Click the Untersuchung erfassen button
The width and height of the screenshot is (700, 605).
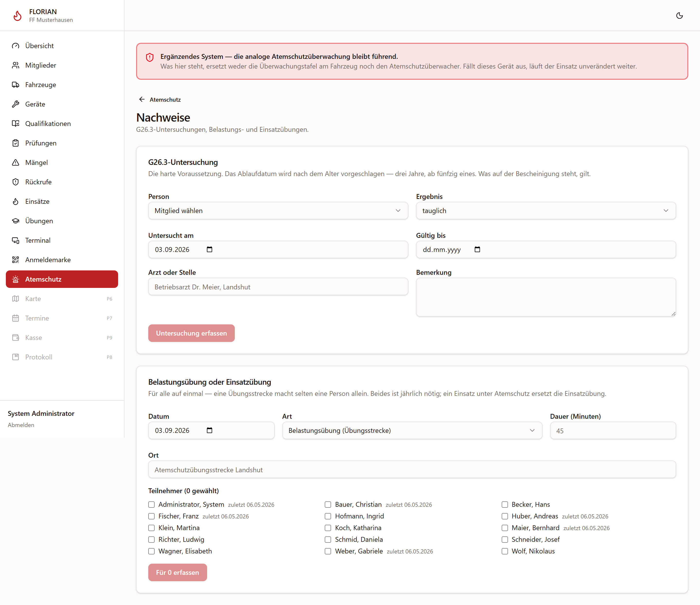coord(191,333)
